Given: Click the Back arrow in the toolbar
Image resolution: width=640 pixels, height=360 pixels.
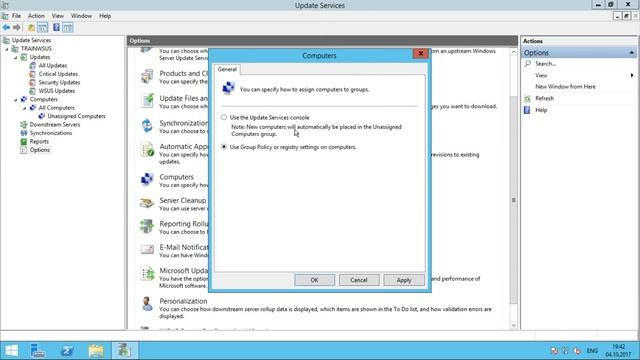Looking at the screenshot, I should tap(6, 27).
